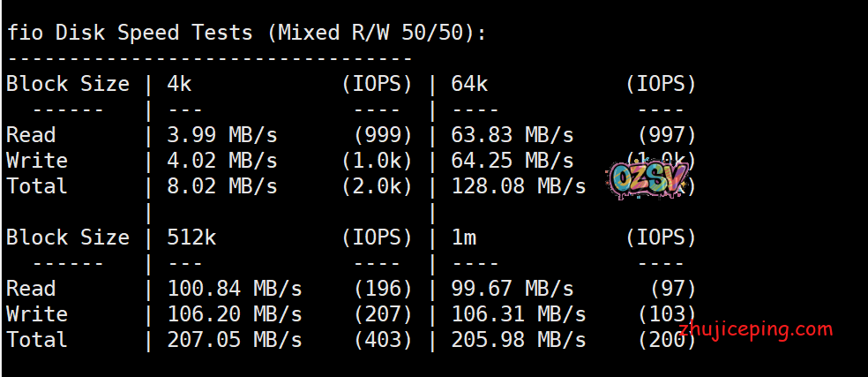
Task: Select the 512k block size label
Action: (x=191, y=238)
